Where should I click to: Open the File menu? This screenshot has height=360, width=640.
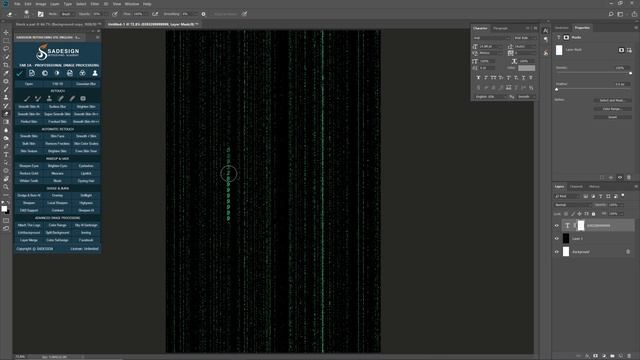tap(17, 4)
